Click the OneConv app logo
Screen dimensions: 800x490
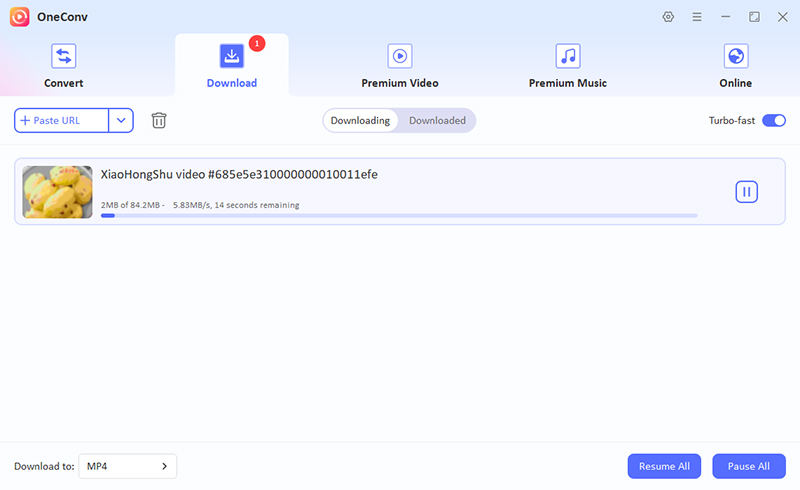(19, 17)
